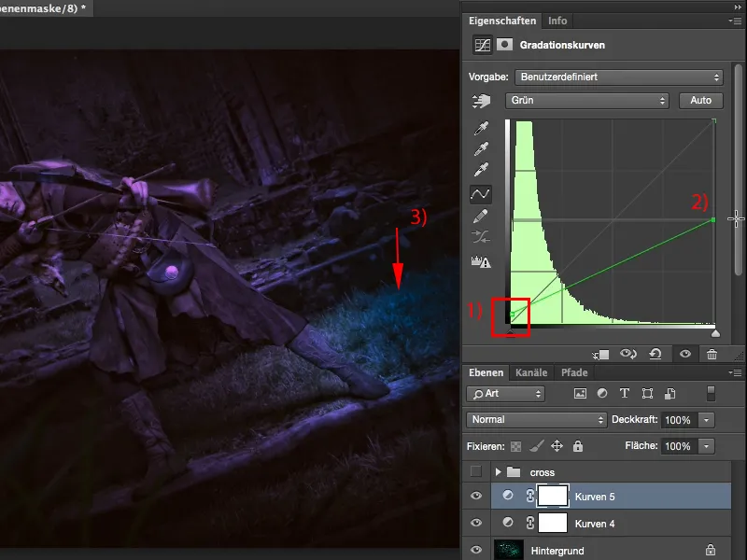
Task: Click the Properties panel vertical scrollbar
Action: (739, 170)
